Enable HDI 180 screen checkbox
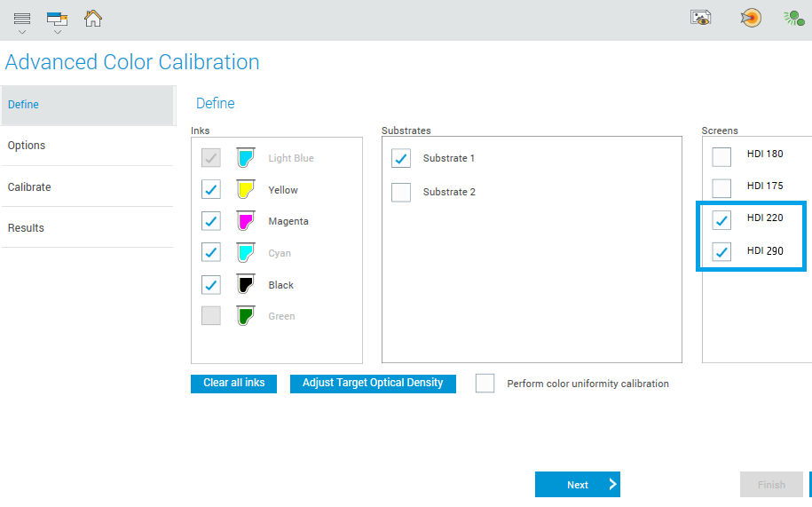Image resolution: width=812 pixels, height=507 pixels. (x=721, y=157)
